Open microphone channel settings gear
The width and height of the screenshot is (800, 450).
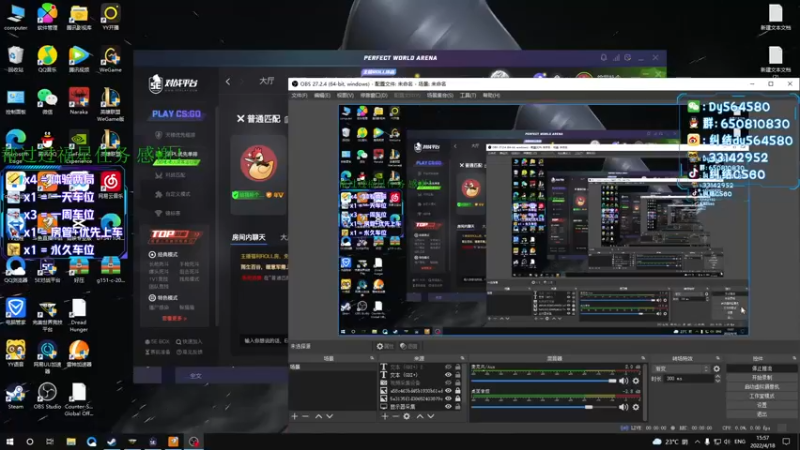636,381
